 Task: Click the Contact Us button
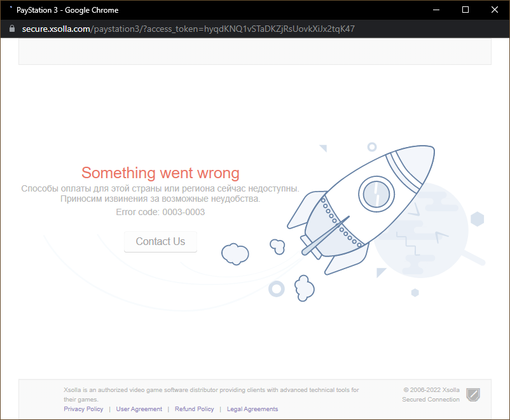point(160,242)
